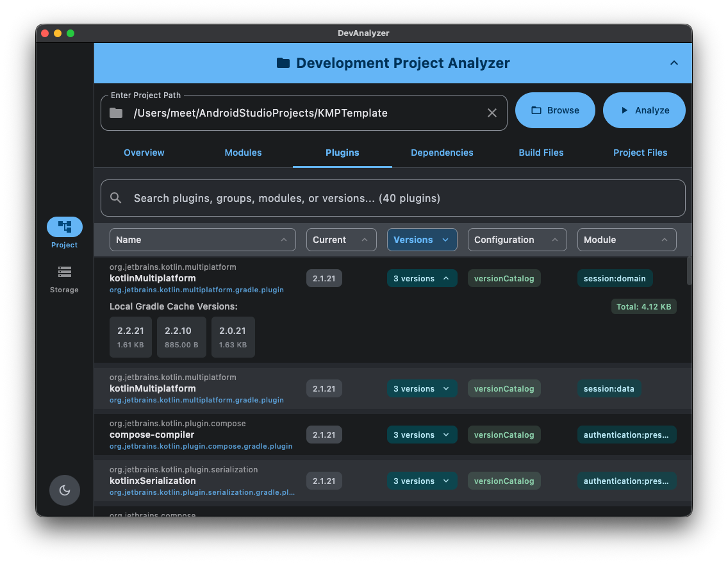This screenshot has width=728, height=564.
Task: Expand 3 versions for kotlinxSerialization row
Action: pyautogui.click(x=422, y=481)
